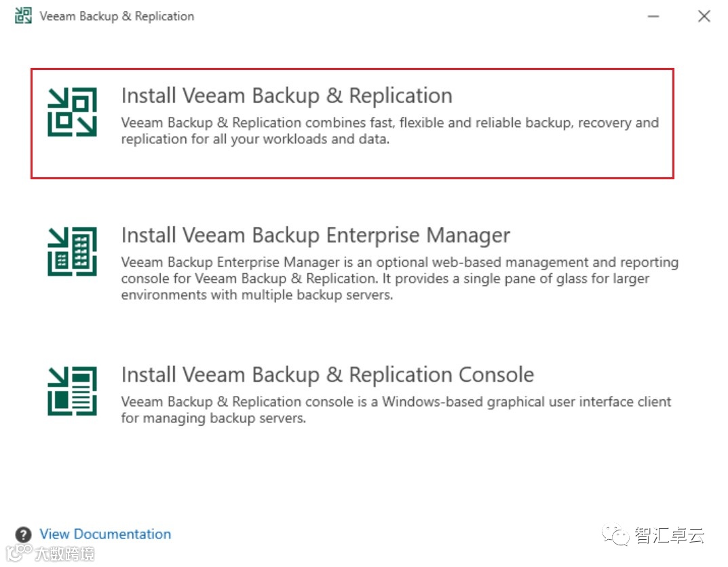Click the question mark help icon

tap(24, 534)
